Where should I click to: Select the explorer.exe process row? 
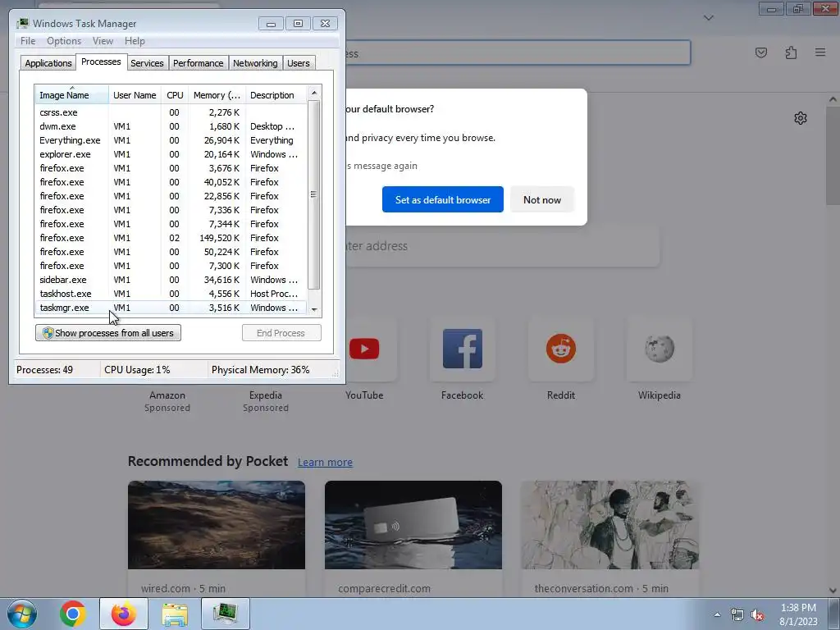[x=171, y=154]
